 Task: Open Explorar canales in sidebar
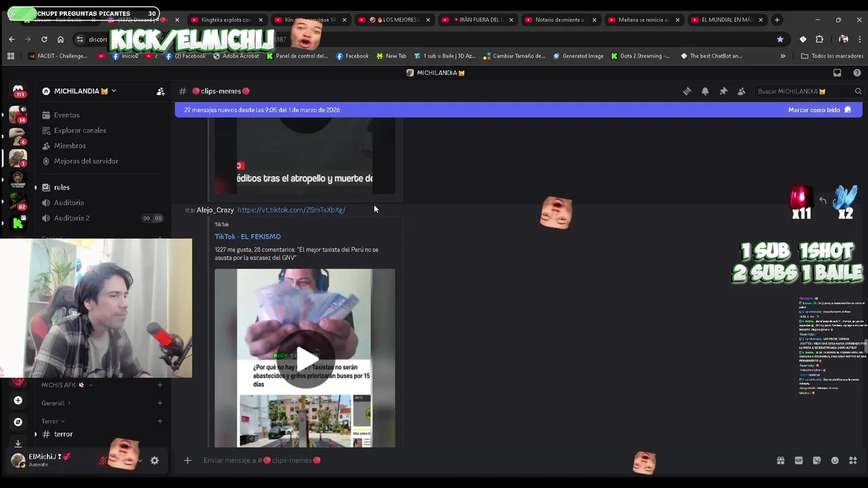coord(80,130)
